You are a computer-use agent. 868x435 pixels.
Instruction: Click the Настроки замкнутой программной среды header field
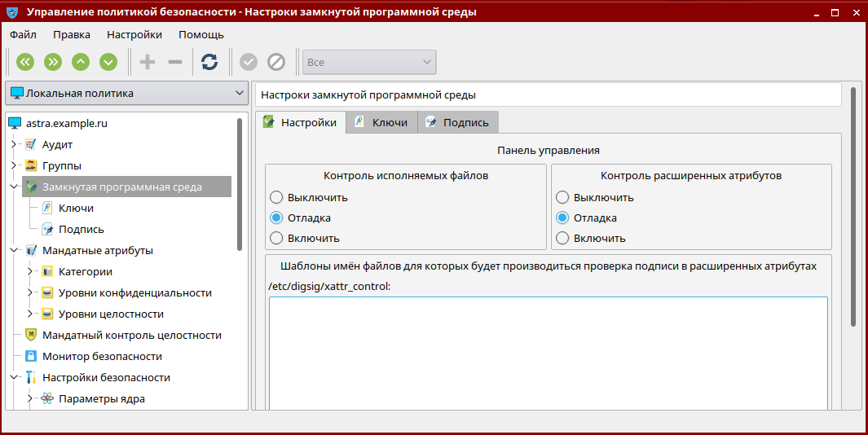548,94
